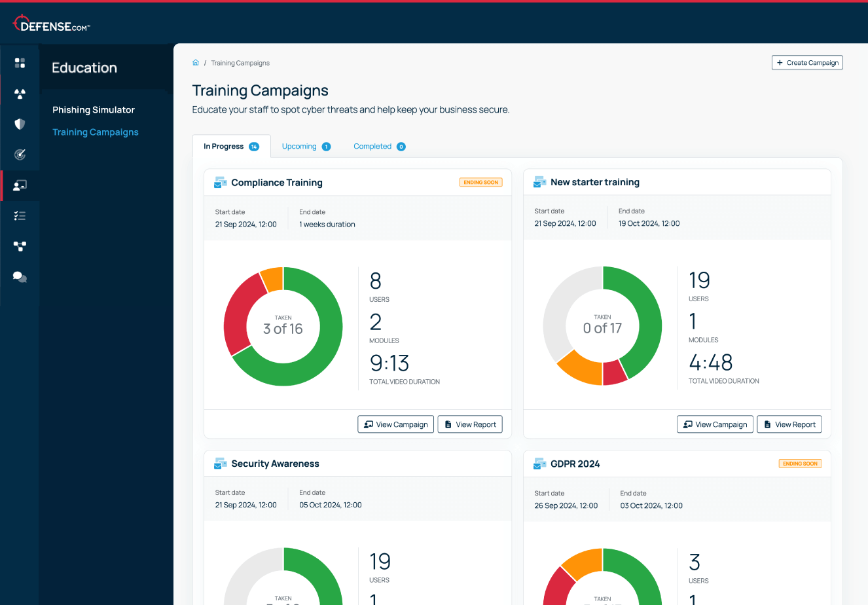Click the Defense.com logo

click(51, 24)
